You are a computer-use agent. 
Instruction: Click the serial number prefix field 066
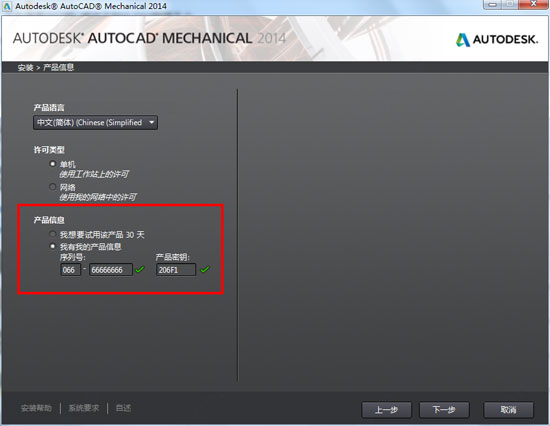coord(71,270)
